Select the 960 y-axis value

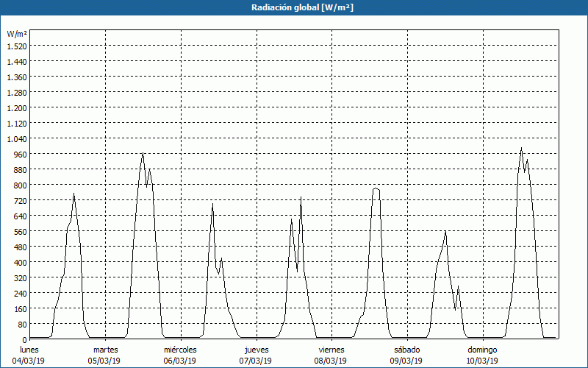(21, 155)
